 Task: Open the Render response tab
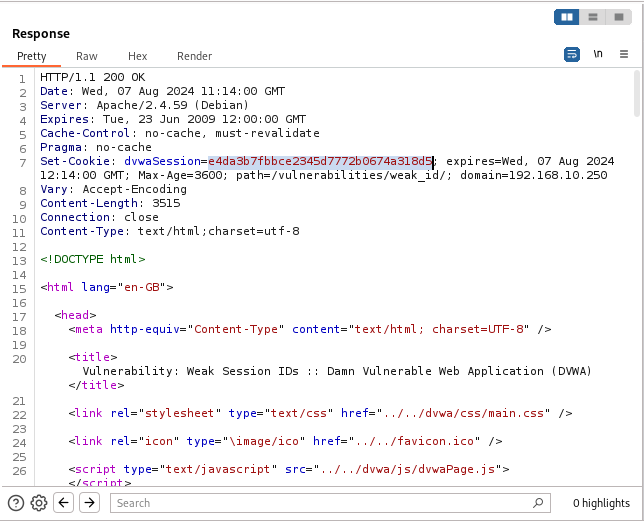click(x=194, y=56)
